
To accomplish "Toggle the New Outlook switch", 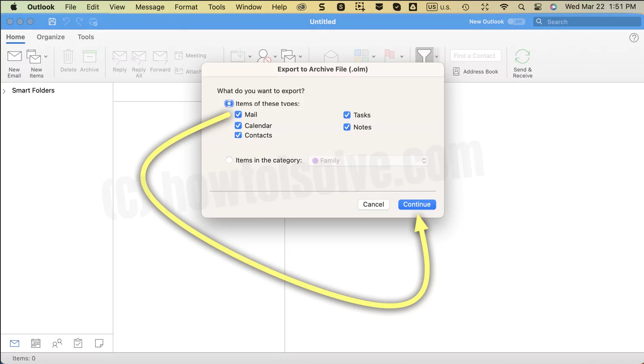I will (x=516, y=21).
